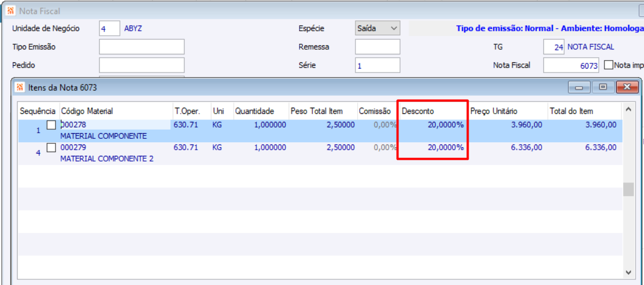Click the NOTA FISCAL label beside TG
This screenshot has height=285, width=644.
tap(591, 47)
